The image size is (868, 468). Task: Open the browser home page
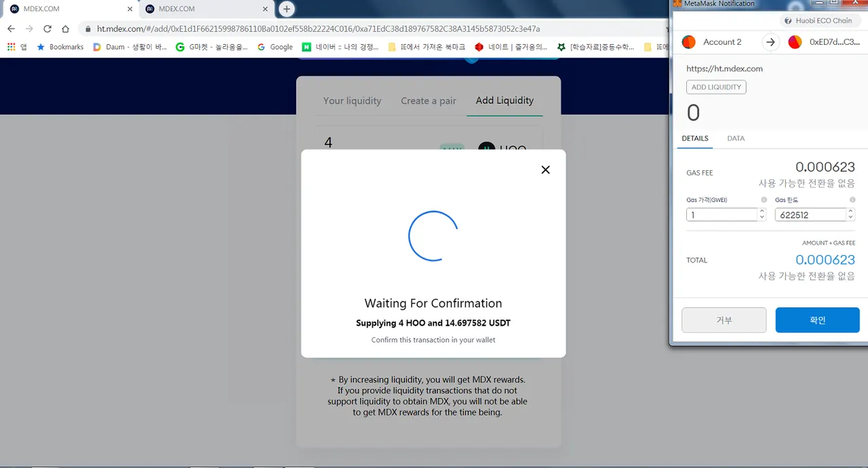point(65,29)
